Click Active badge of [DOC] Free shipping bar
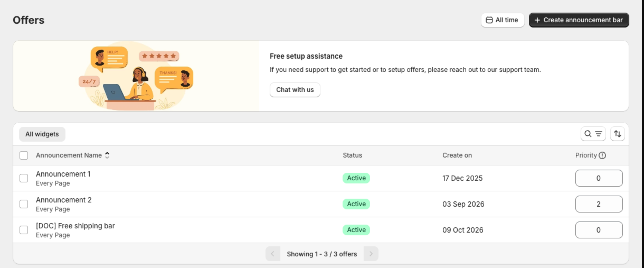The image size is (644, 268). (356, 230)
